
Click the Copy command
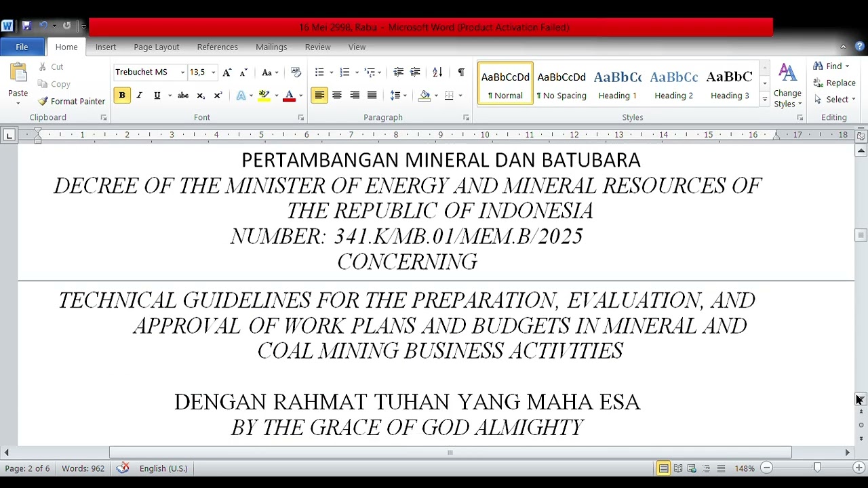pos(54,84)
